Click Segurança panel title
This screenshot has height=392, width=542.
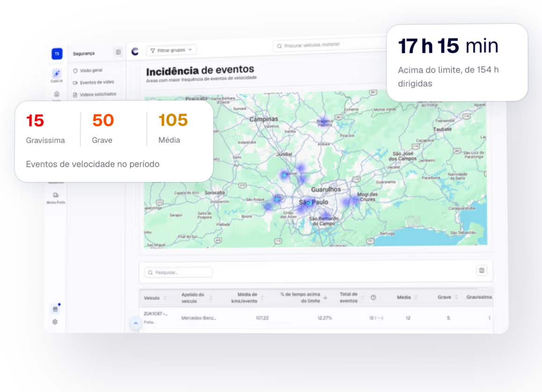tap(84, 54)
